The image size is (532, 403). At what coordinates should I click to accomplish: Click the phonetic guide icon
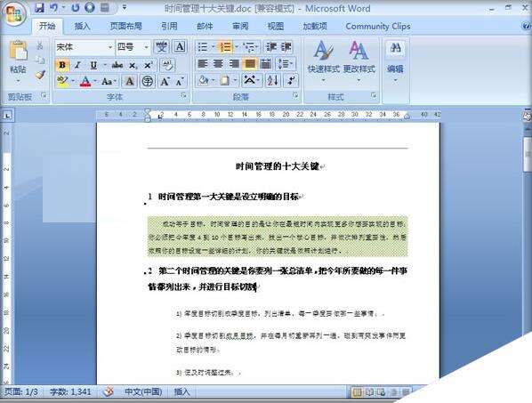[161, 47]
